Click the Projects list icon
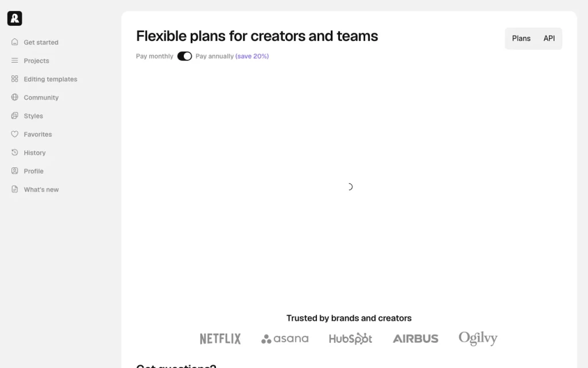Image resolution: width=588 pixels, height=368 pixels. point(14,60)
